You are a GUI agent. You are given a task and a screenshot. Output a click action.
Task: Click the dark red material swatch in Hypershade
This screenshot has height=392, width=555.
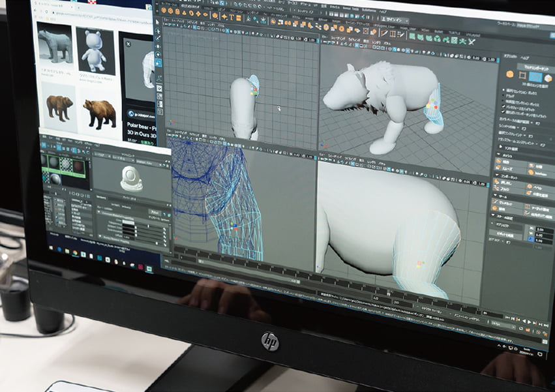(78, 166)
